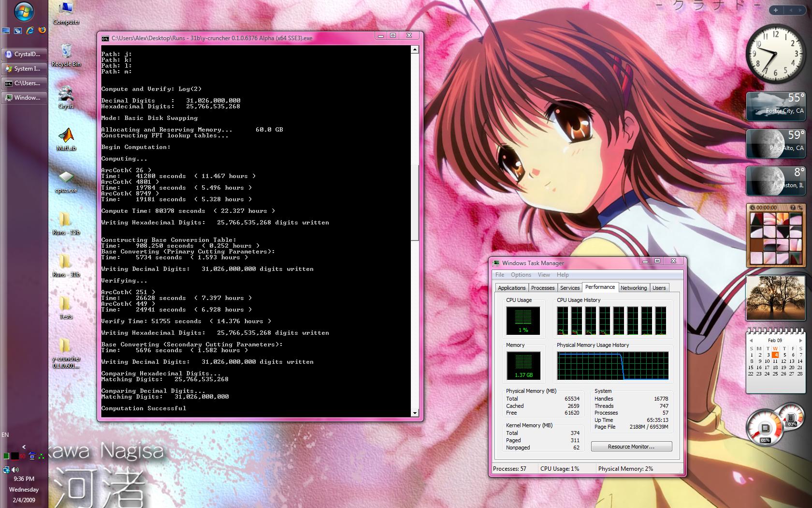Expand hidden system tray icons arrow
The image size is (812, 508).
pyautogui.click(x=24, y=447)
